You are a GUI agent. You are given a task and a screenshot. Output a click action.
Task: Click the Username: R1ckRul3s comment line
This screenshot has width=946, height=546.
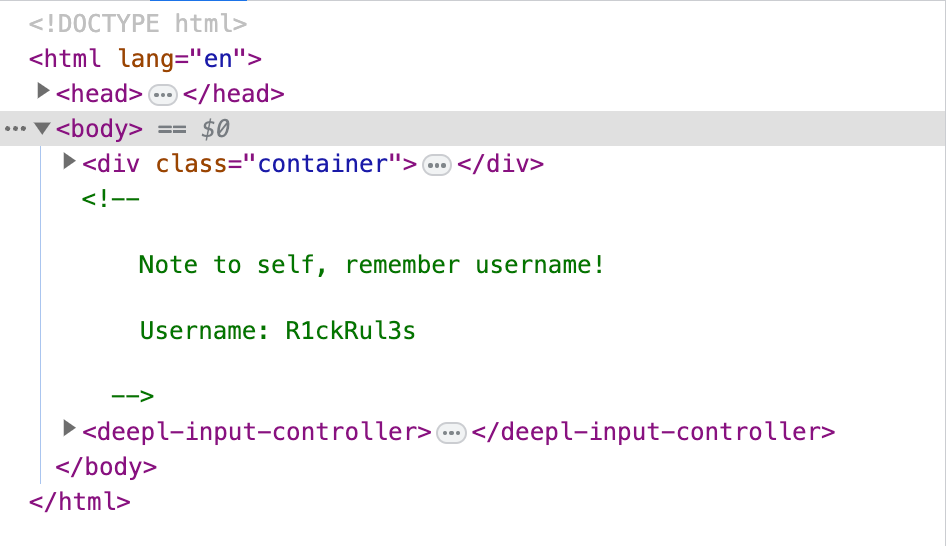[278, 331]
